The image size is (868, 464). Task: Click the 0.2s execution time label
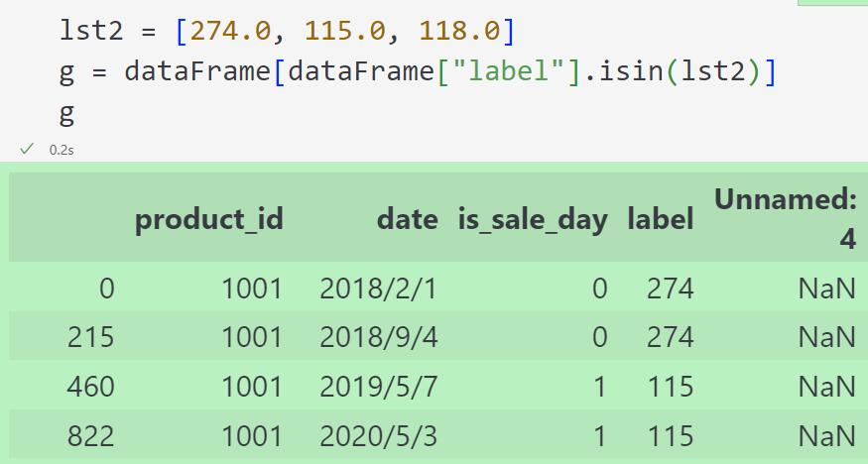coord(62,150)
